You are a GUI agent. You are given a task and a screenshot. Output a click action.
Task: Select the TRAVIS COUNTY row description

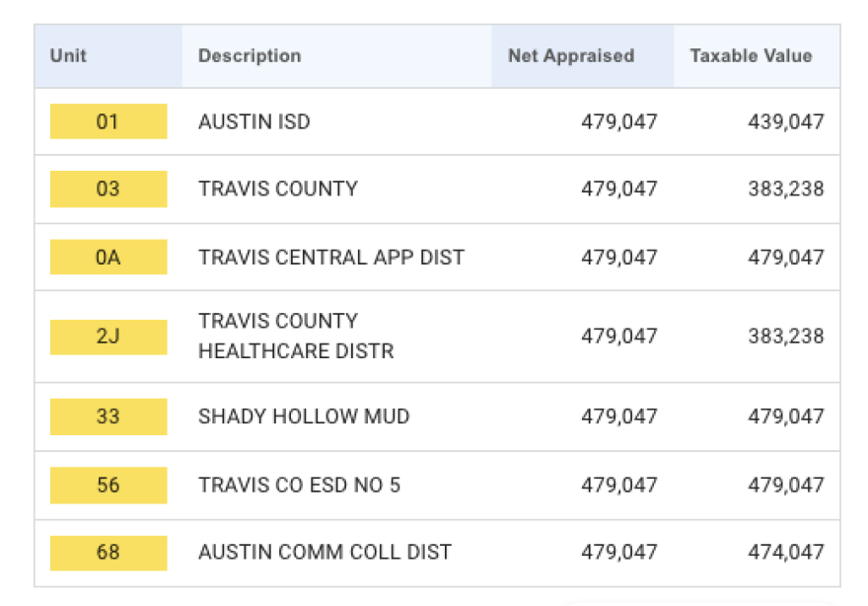(278, 189)
